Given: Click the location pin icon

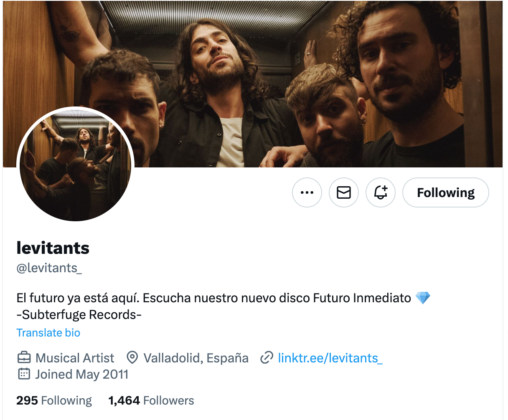Looking at the screenshot, I should tap(132, 358).
